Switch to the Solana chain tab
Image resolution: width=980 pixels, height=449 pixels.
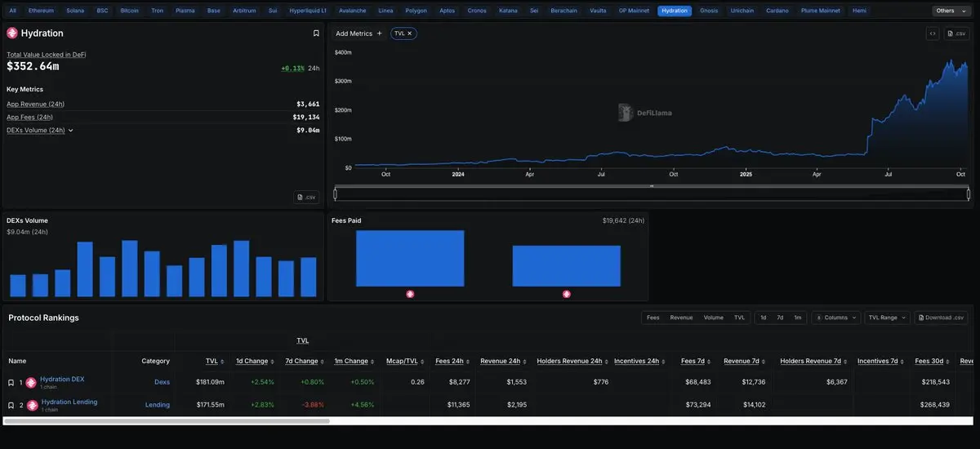[x=75, y=11]
